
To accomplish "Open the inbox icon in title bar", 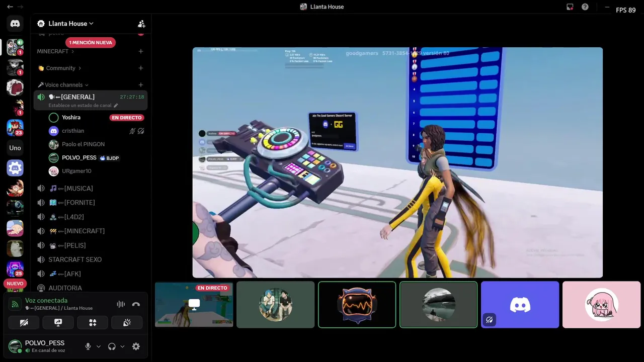I will click(570, 7).
